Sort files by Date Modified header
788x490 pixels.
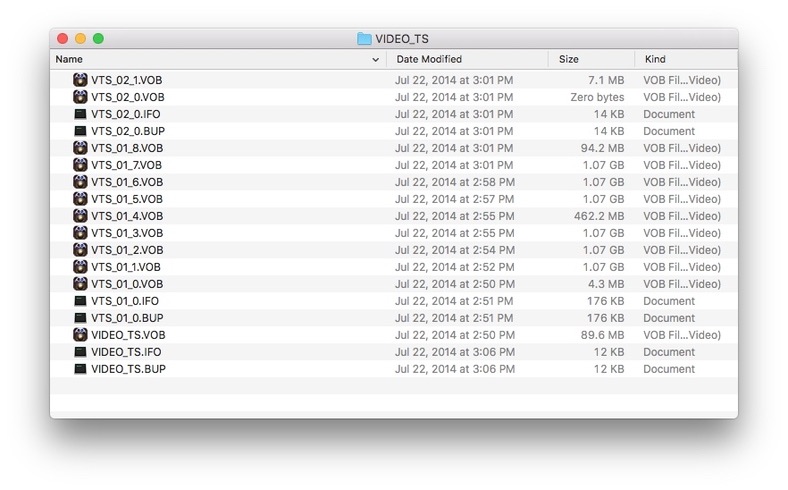click(x=467, y=59)
